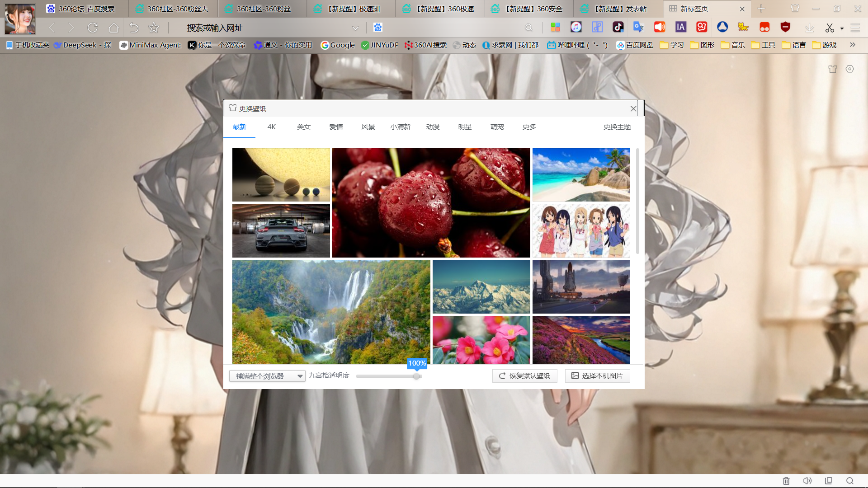The height and width of the screenshot is (488, 868).
Task: Click the skin shirt icon on new tab page
Action: (x=833, y=69)
